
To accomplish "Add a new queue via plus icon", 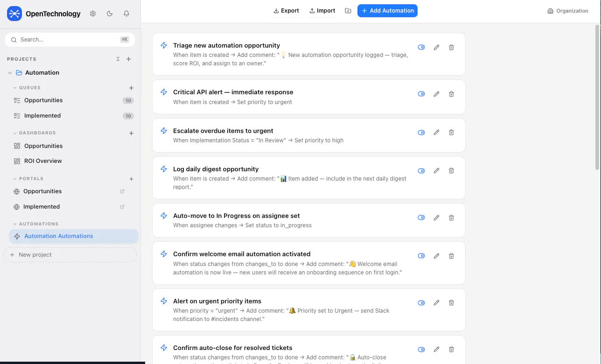I will [131, 88].
